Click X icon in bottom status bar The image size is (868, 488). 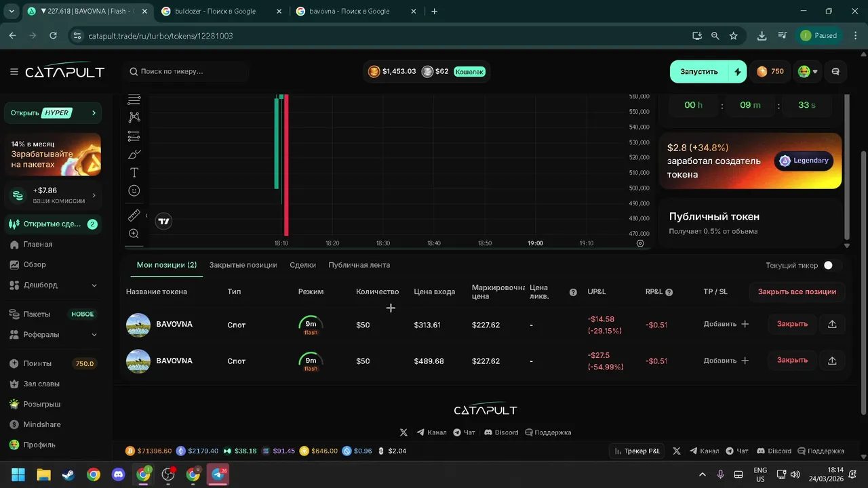(x=676, y=451)
